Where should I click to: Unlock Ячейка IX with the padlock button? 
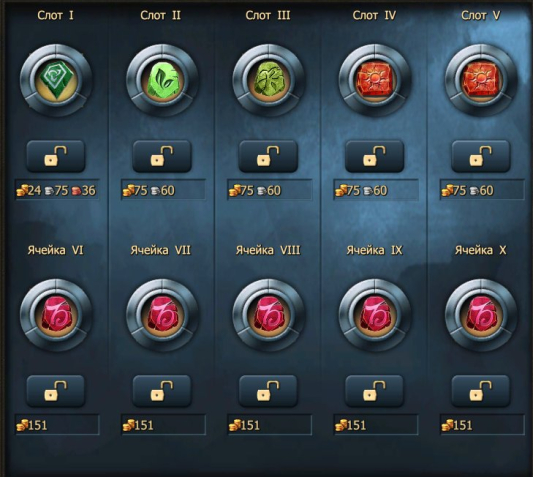tap(375, 391)
